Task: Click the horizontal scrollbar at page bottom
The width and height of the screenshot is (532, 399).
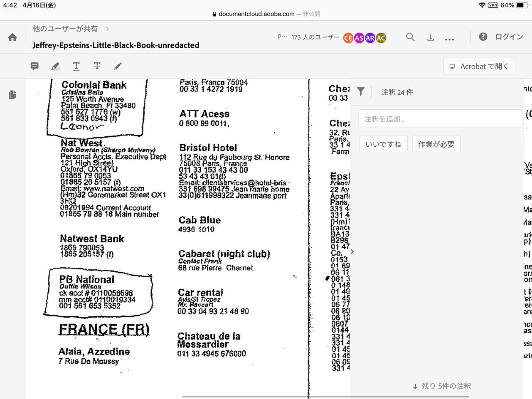Action: coord(325,397)
